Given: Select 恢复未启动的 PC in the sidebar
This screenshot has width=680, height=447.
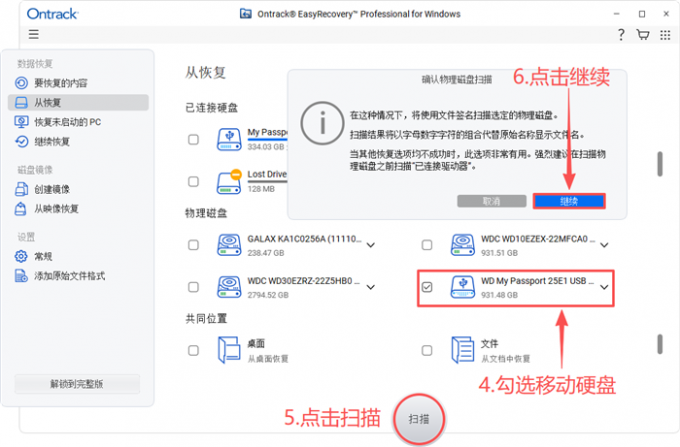Looking at the screenshot, I should (78, 122).
